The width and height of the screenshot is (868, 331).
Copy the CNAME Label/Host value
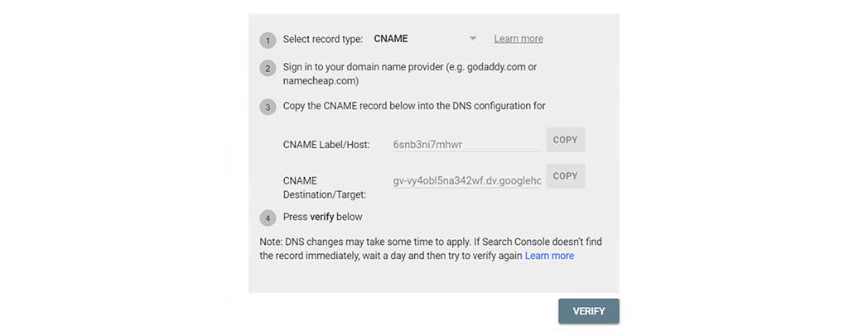(x=566, y=140)
